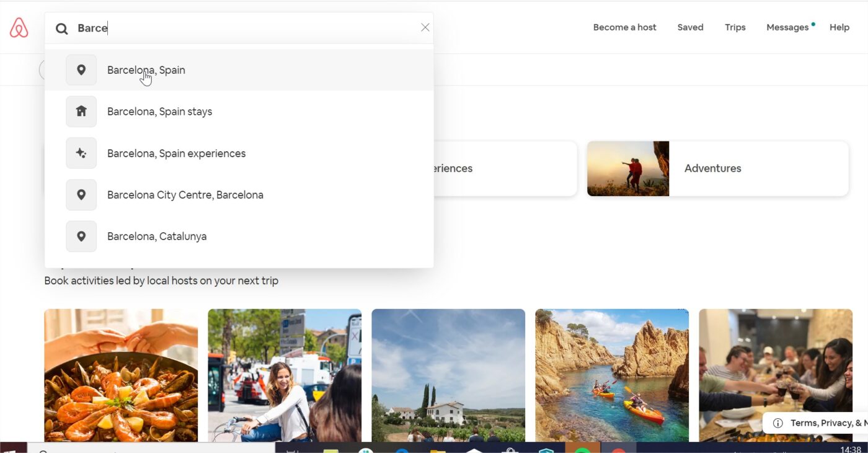Clear the search field with X icon
The image size is (868, 453).
pos(425,27)
